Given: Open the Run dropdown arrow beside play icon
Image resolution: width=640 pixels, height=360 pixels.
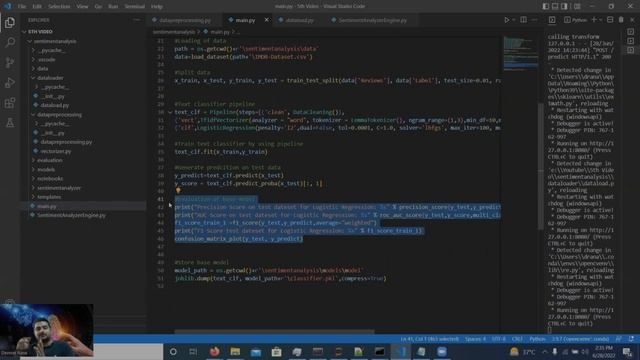Looking at the screenshot, I should 513,20.
